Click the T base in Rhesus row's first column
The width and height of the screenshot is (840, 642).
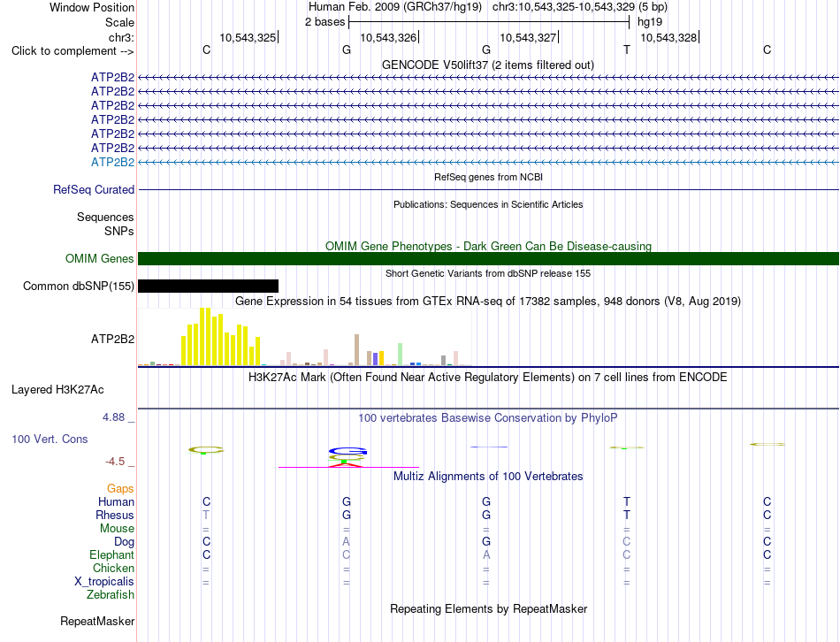tap(206, 515)
